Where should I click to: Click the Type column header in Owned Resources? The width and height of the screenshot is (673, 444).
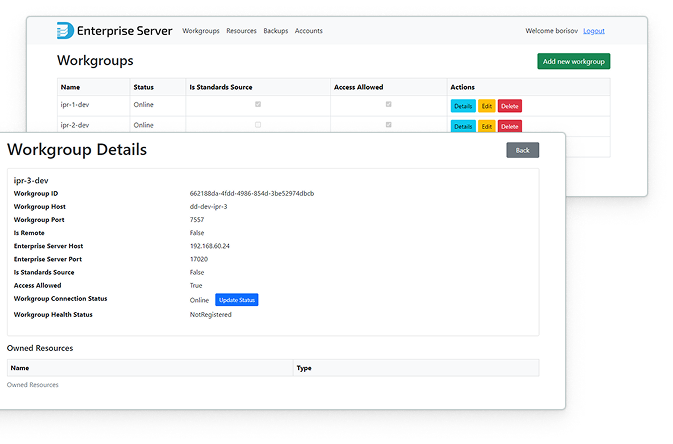(x=304, y=368)
